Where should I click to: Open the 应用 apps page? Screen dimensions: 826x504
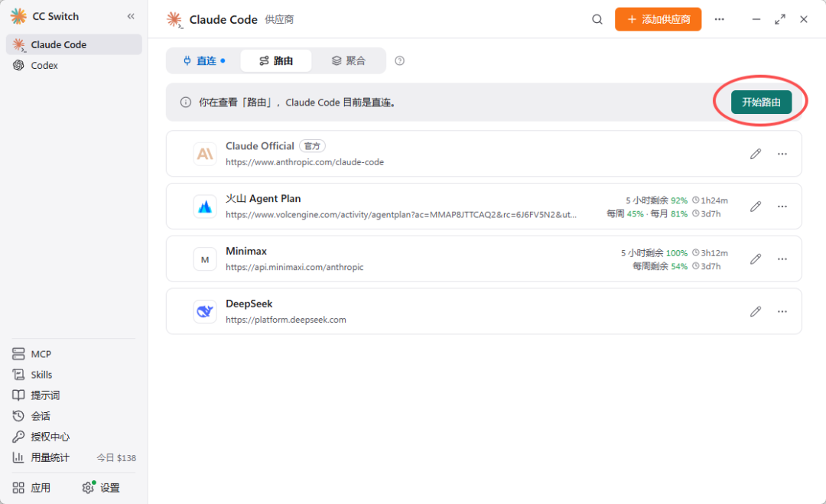tap(31, 488)
